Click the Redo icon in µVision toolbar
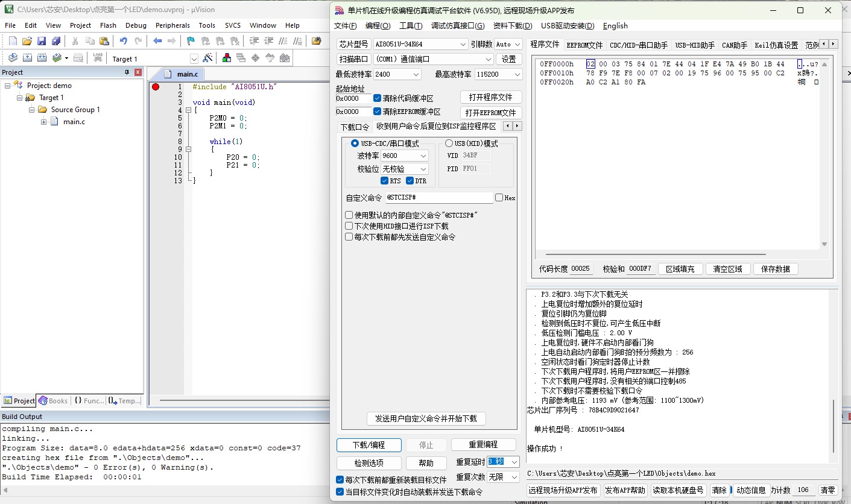The image size is (851, 504). point(138,41)
